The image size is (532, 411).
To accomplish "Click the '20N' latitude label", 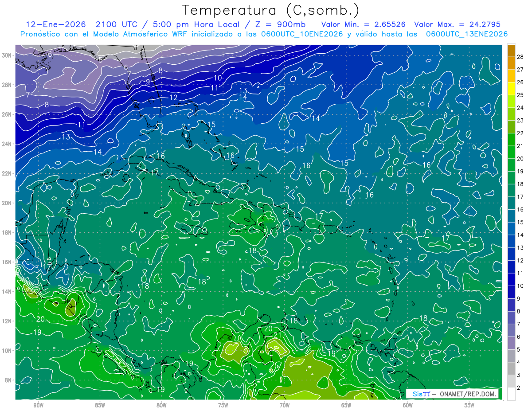I will point(6,203).
